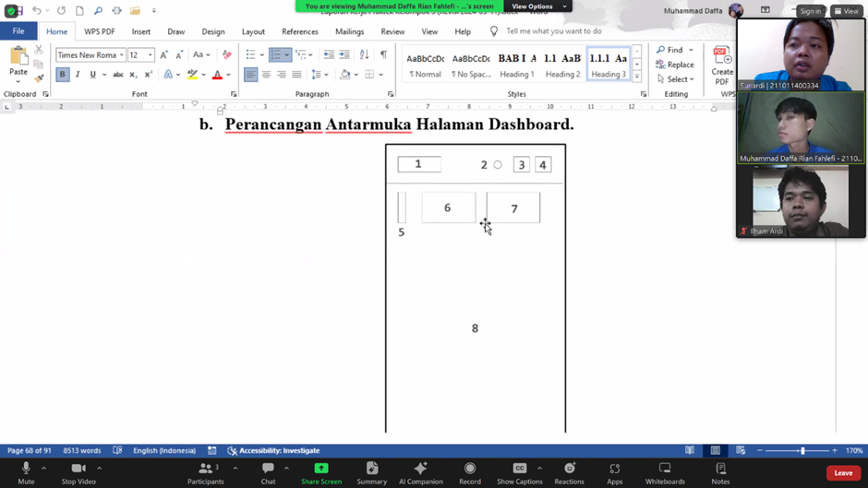868x488 pixels.
Task: Open Zoom Notes
Action: 720,473
